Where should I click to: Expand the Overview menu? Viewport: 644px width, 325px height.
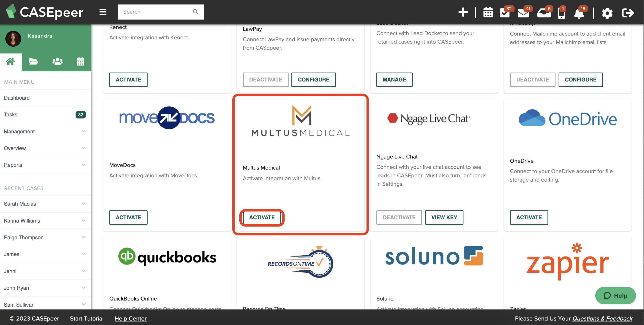click(45, 148)
